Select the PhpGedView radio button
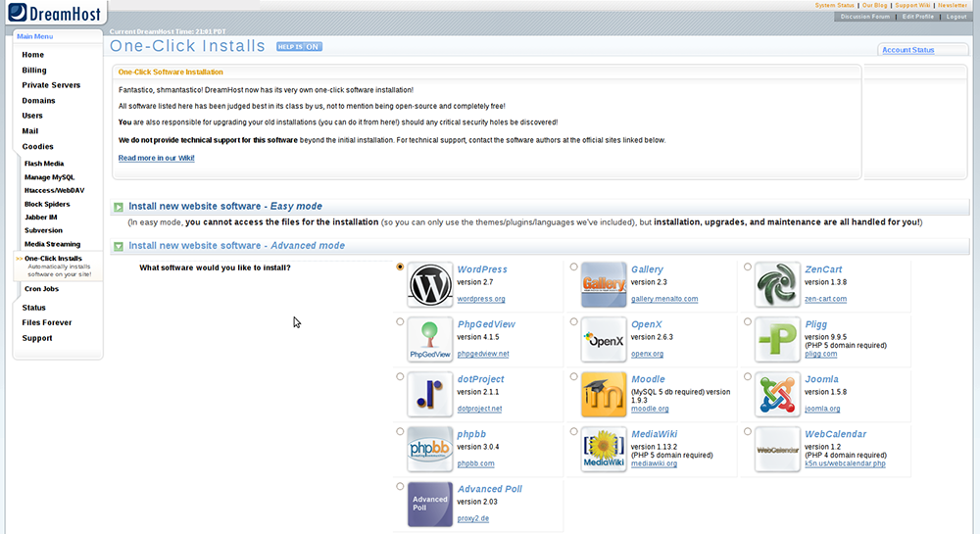 pos(400,321)
